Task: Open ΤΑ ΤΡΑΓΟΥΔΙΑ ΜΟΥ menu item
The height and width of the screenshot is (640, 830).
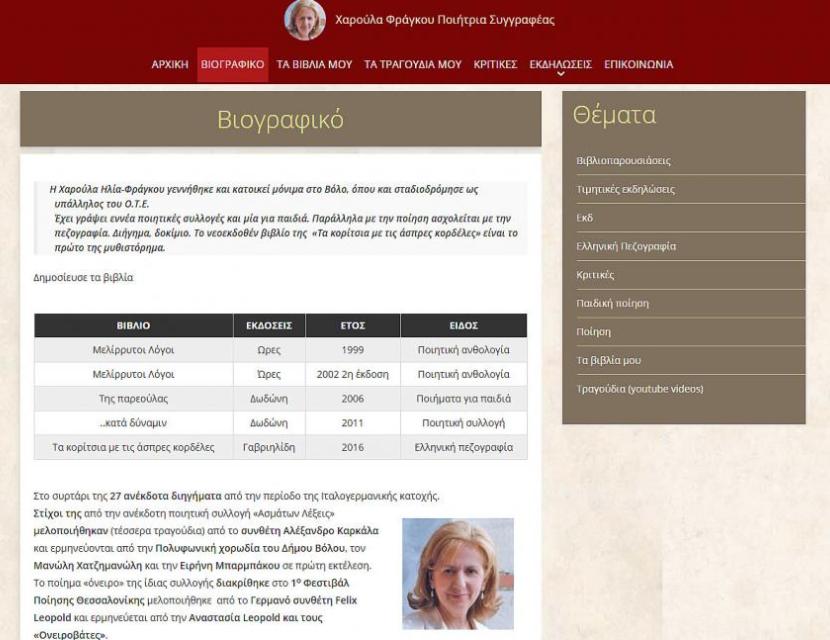Action: (413, 65)
